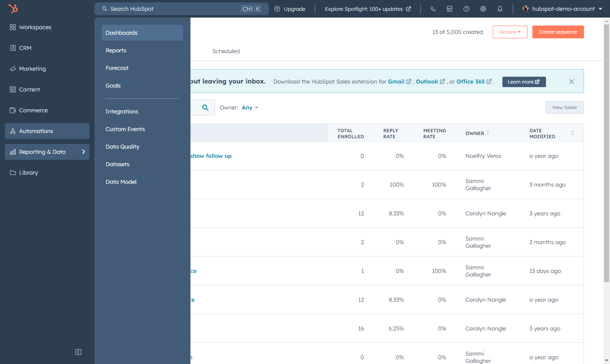Click the New folder button
This screenshot has height=364, width=610.
tap(565, 107)
